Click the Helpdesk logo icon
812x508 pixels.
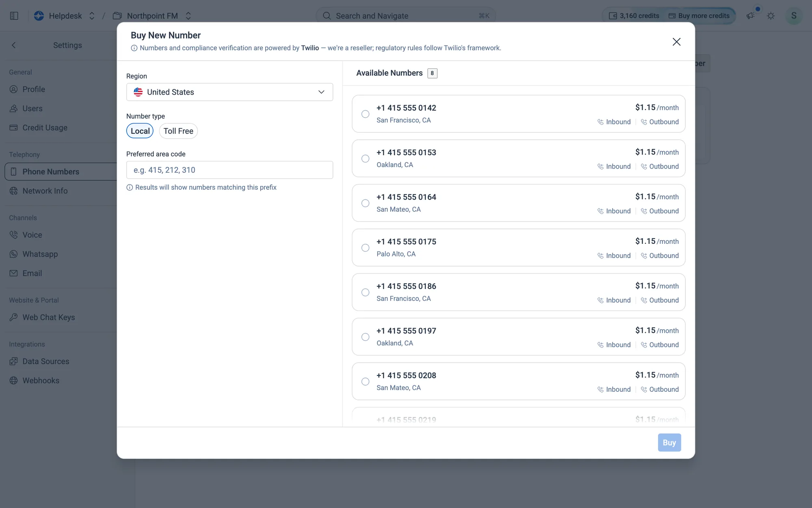tap(39, 16)
